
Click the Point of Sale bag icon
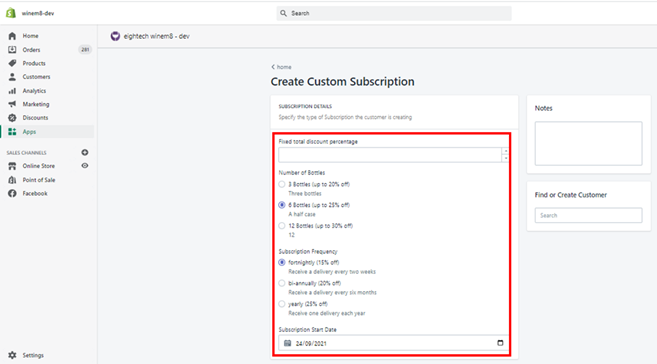click(x=12, y=180)
